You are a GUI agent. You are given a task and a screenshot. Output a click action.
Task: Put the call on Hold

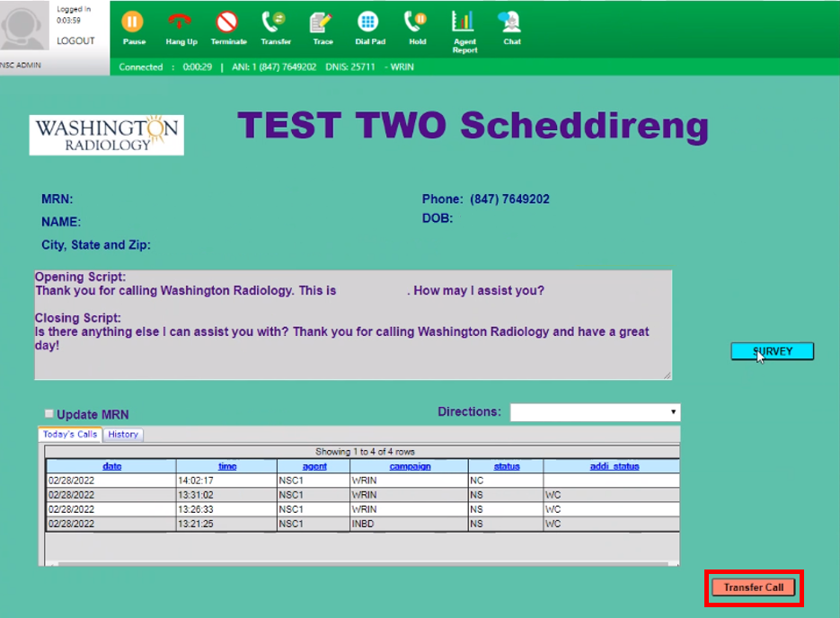click(416, 28)
